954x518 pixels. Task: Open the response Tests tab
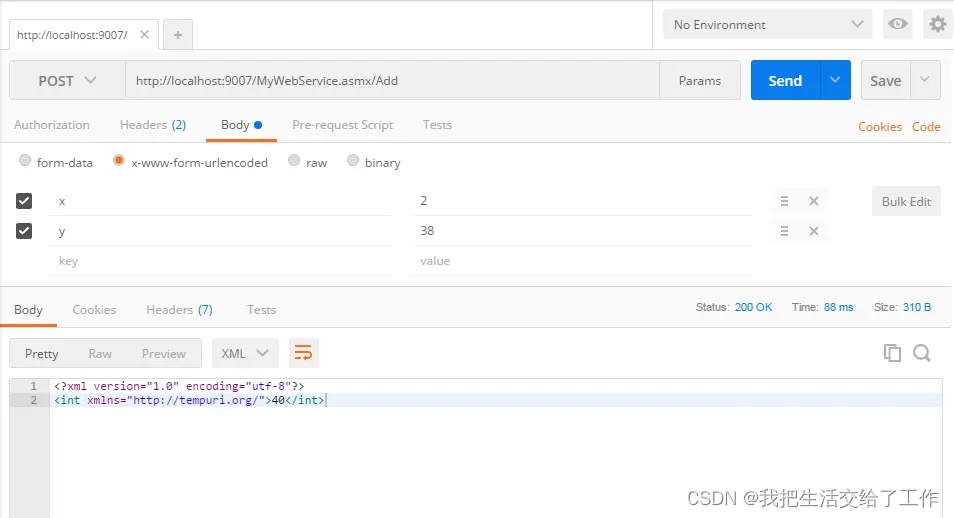(262, 310)
